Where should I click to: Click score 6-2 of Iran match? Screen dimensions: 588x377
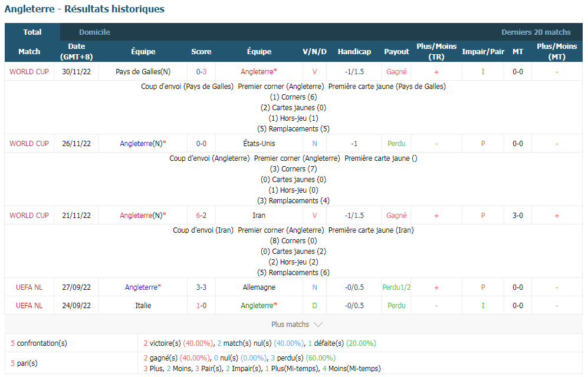pyautogui.click(x=201, y=216)
